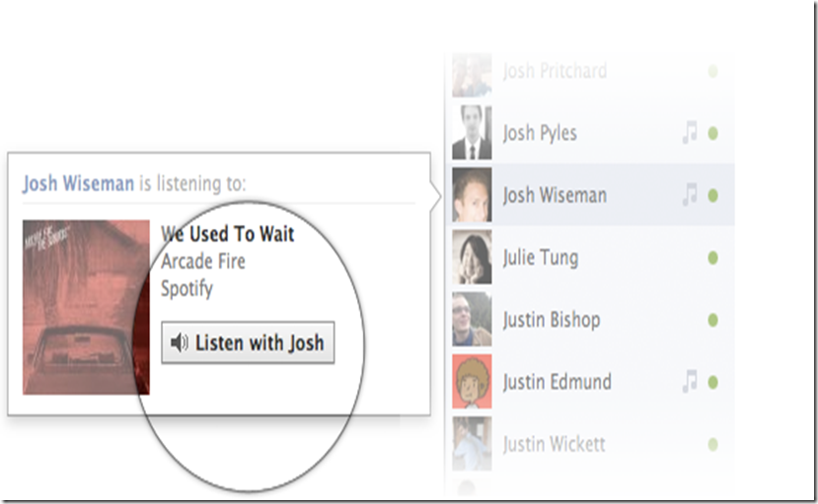Click Josh Wiseman's profile picture in sidebar
Screen dimensions: 818x504
[x=472, y=195]
